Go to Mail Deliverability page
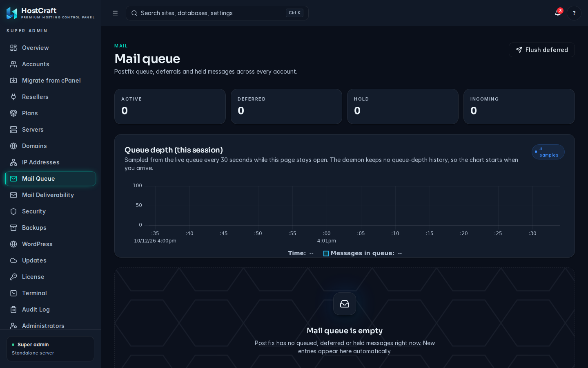Viewport: 588px width, 368px height. (51, 195)
